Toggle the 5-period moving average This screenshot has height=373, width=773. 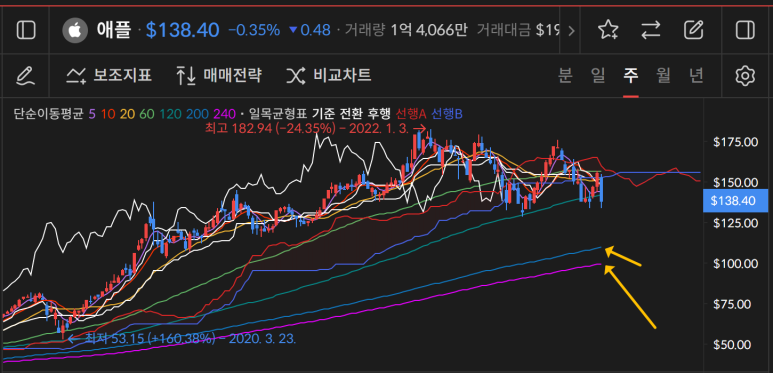click(92, 114)
